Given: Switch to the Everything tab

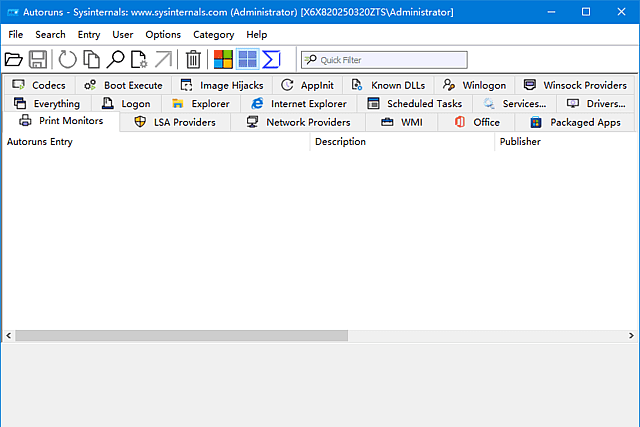Looking at the screenshot, I should (x=47, y=104).
